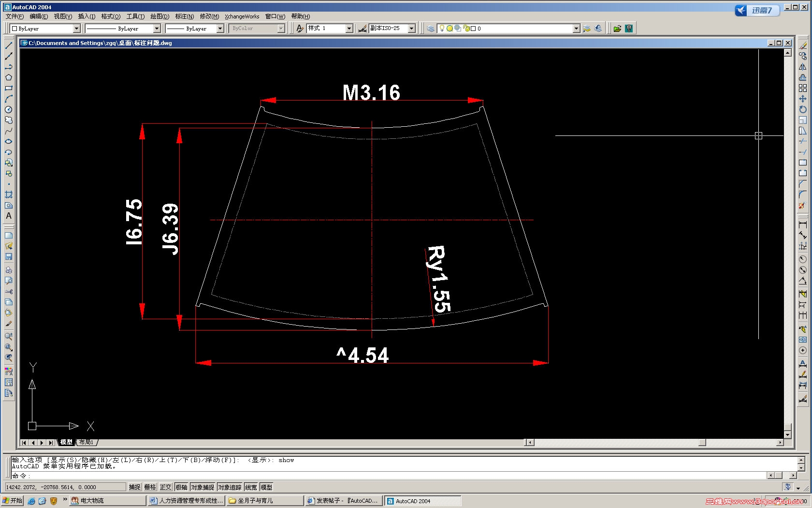
Task: Expand the ByLayer linetype dropdown
Action: [x=157, y=29]
